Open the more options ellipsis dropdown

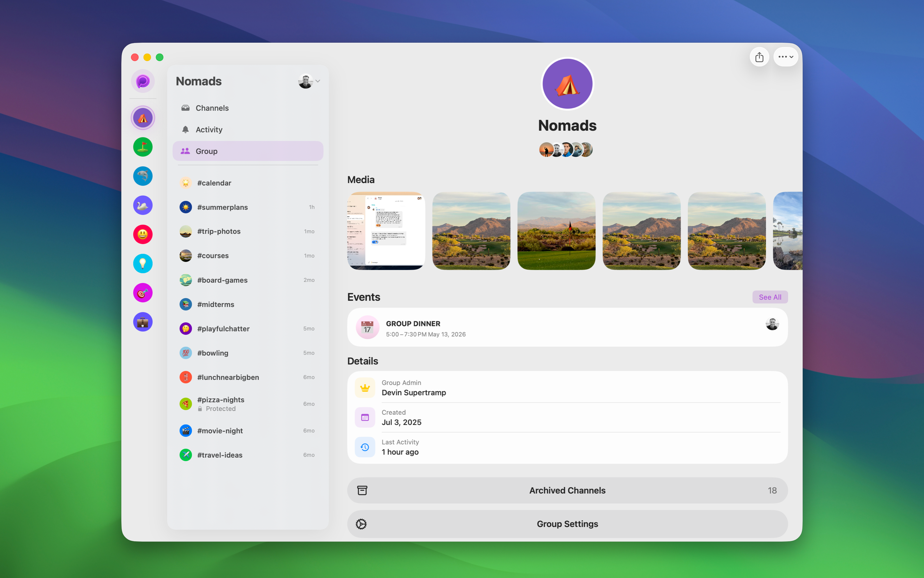(x=785, y=57)
